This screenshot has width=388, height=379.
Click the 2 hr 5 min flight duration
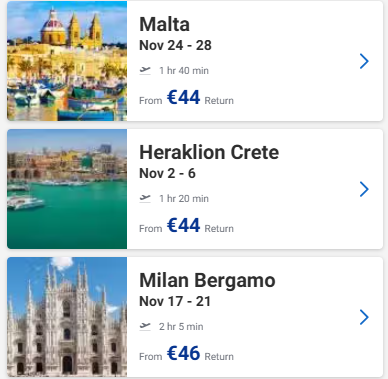181,327
